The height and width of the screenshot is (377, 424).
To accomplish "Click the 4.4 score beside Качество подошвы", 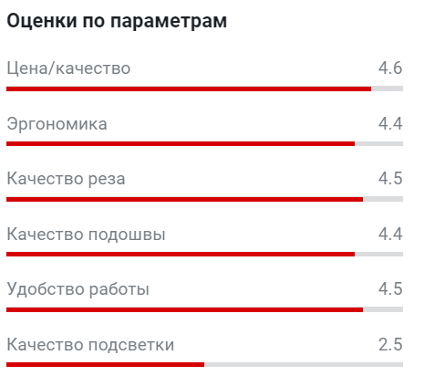I will click(x=390, y=234).
